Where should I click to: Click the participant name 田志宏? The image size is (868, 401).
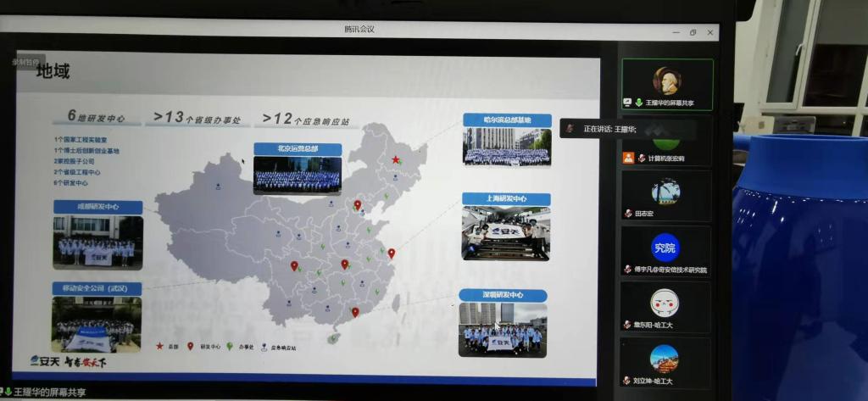click(x=644, y=214)
